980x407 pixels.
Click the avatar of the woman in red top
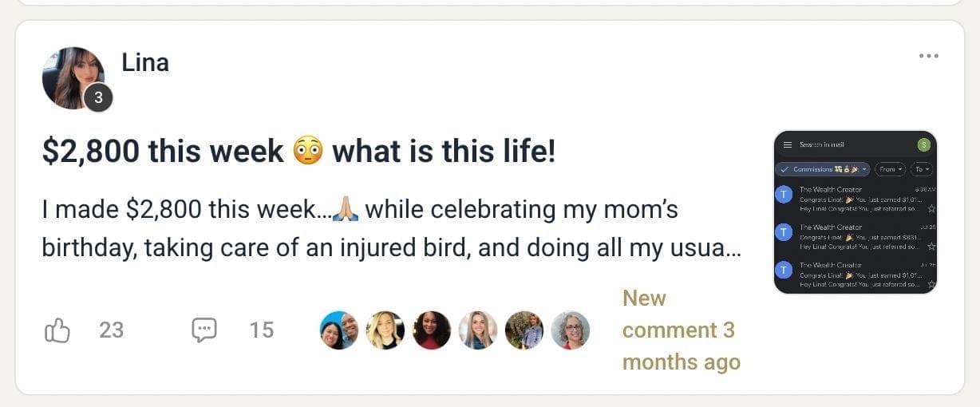tap(431, 330)
